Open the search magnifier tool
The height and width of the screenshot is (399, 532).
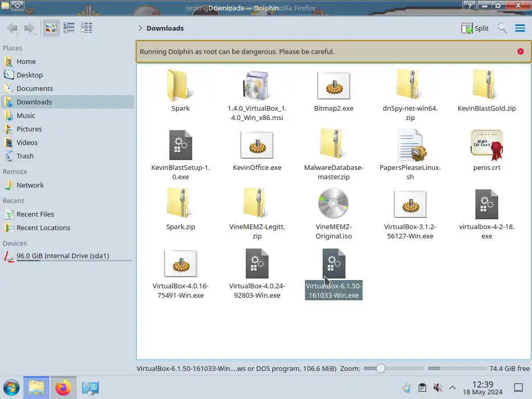(x=502, y=28)
